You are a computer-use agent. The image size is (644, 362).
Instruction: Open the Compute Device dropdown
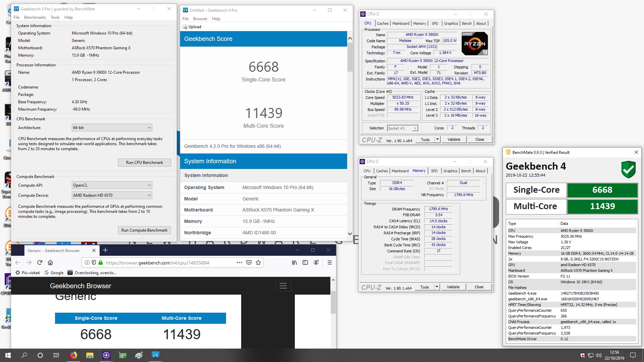[x=112, y=195]
